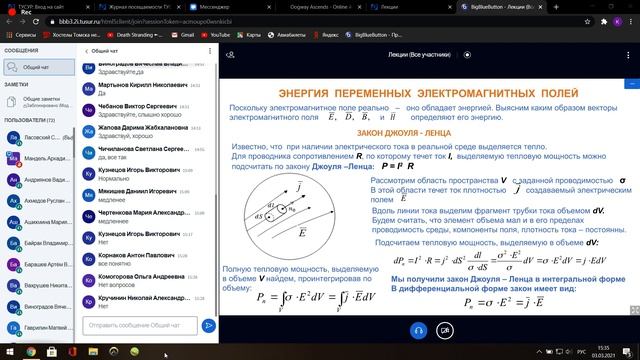Screen dimensions: 640x360
Task: Click the user list scrollbar
Action: (x=74, y=143)
